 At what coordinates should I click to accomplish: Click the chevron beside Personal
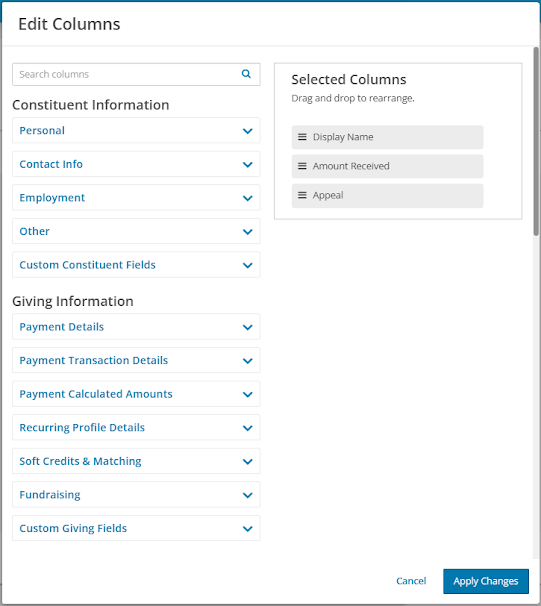(248, 131)
